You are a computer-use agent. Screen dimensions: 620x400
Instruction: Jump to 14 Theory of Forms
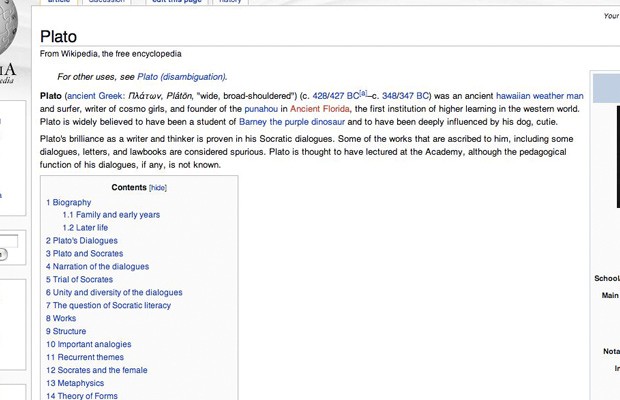[x=81, y=396]
